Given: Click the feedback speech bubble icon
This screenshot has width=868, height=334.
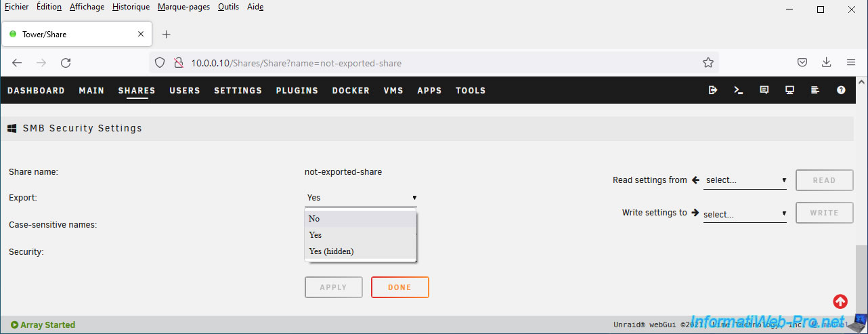Looking at the screenshot, I should [764, 90].
